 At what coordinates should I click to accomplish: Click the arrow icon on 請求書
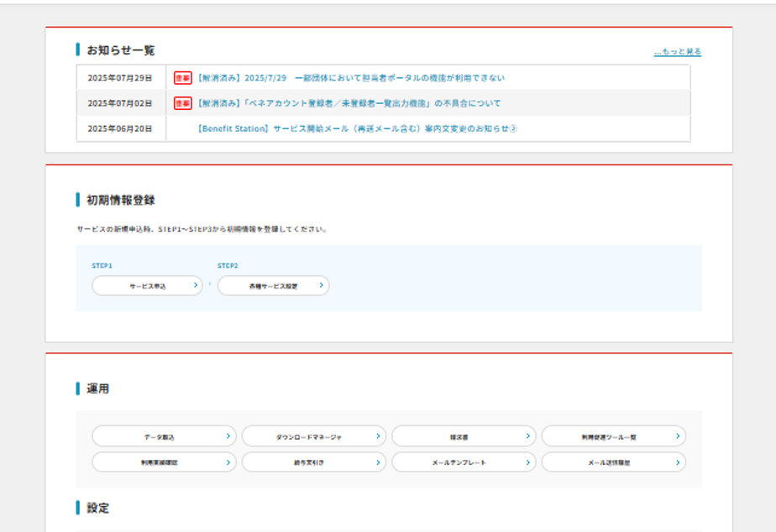tap(527, 436)
